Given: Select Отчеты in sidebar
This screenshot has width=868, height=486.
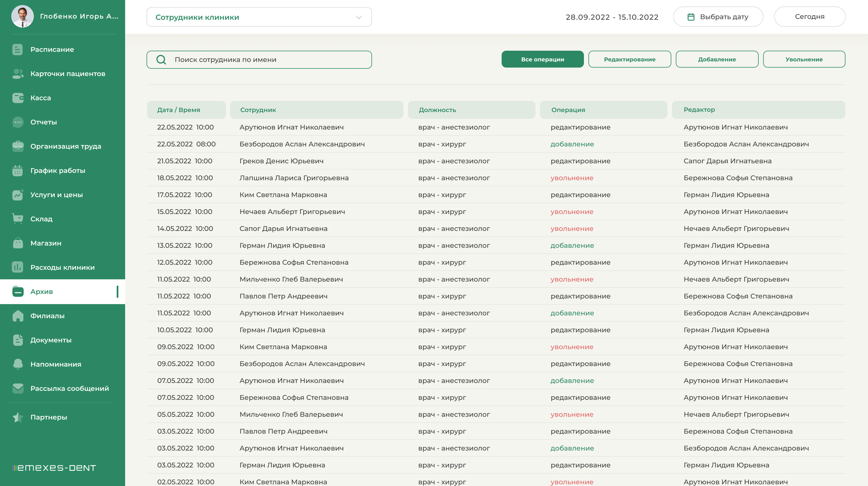Looking at the screenshot, I should pyautogui.click(x=43, y=122).
